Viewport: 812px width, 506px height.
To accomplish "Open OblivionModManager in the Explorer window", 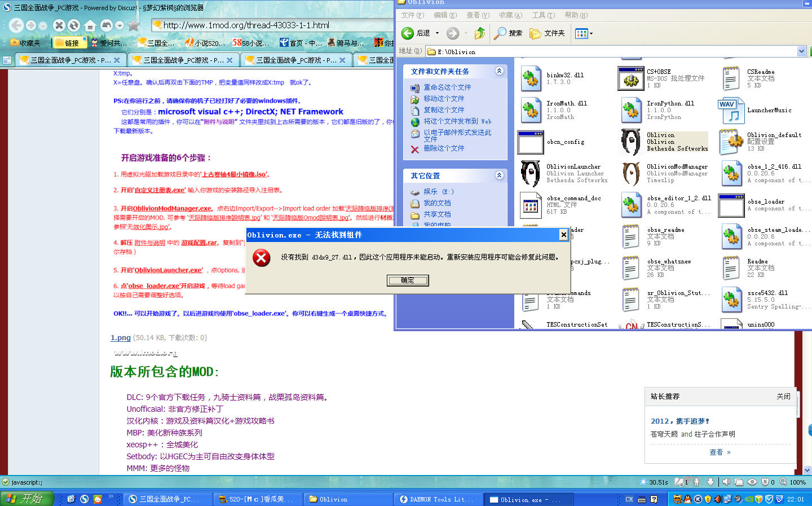I will tap(630, 173).
